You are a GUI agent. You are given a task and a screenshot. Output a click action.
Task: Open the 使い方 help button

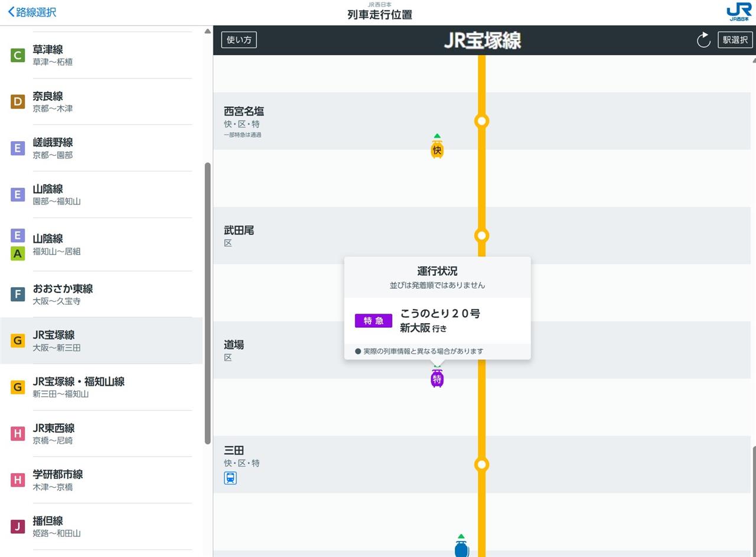[x=239, y=40]
